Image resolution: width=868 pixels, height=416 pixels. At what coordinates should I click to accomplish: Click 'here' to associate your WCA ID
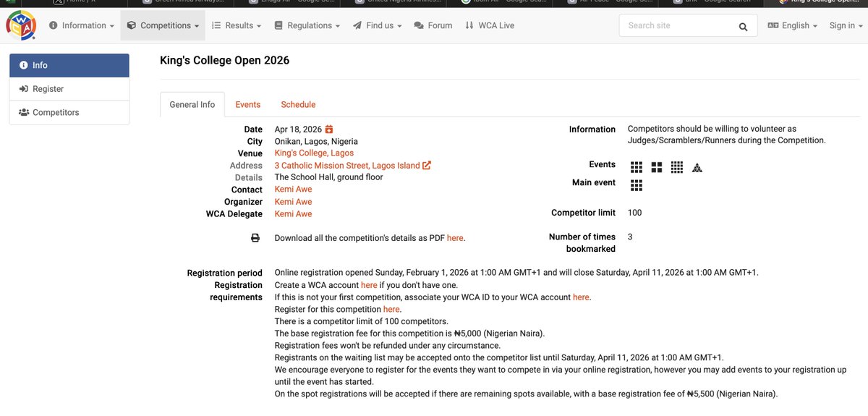click(x=581, y=297)
